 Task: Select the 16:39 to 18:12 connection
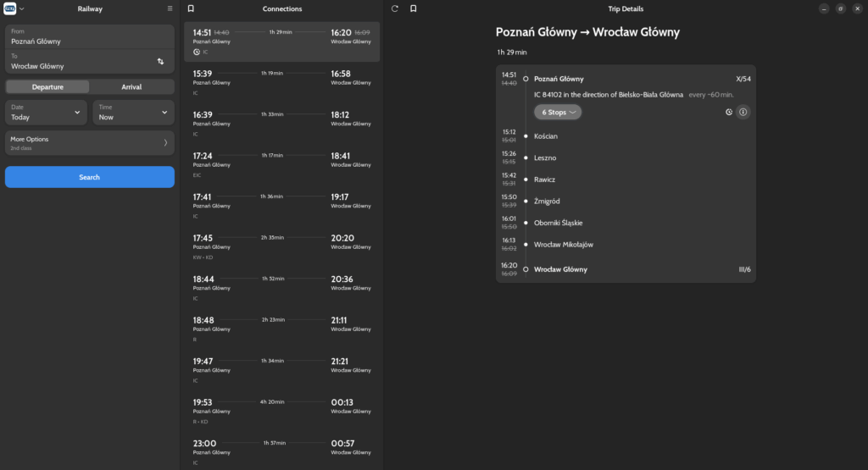coord(281,124)
